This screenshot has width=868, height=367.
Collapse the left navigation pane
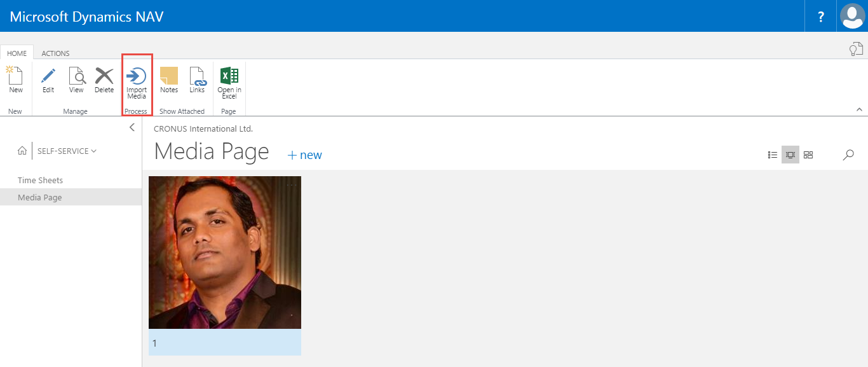[132, 127]
